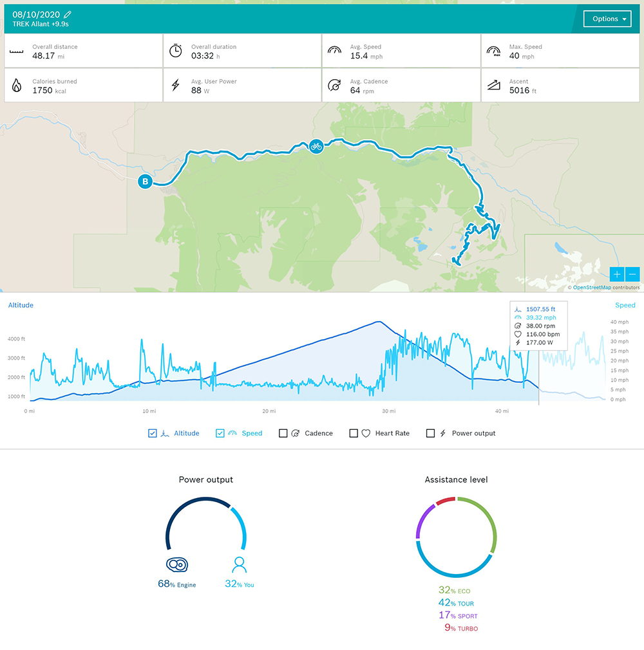This screenshot has width=644, height=650.
Task: Click the Altitude axis label on the chart
Action: click(21, 305)
